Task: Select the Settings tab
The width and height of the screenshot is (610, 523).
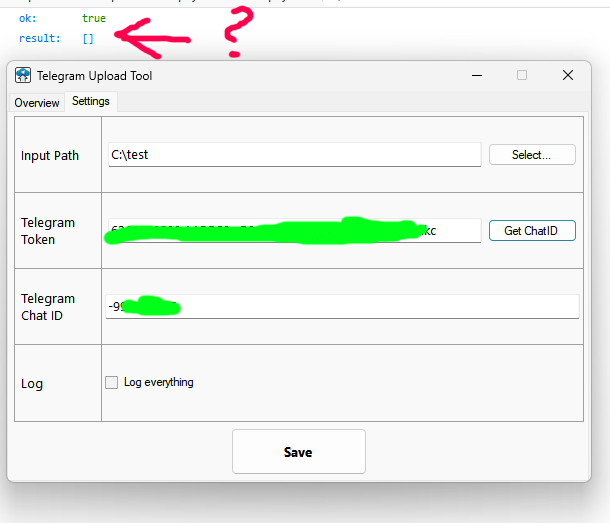Action: (x=91, y=102)
